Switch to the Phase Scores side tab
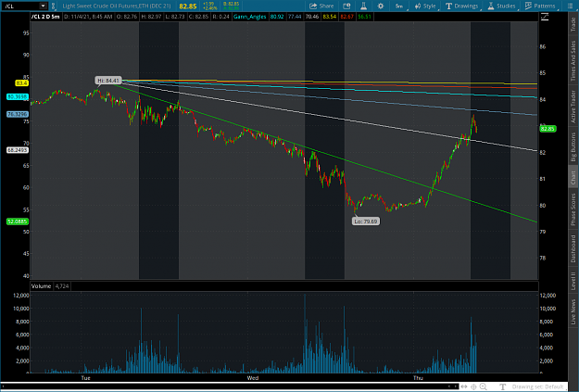The width and height of the screenshot is (579, 392). [x=573, y=209]
